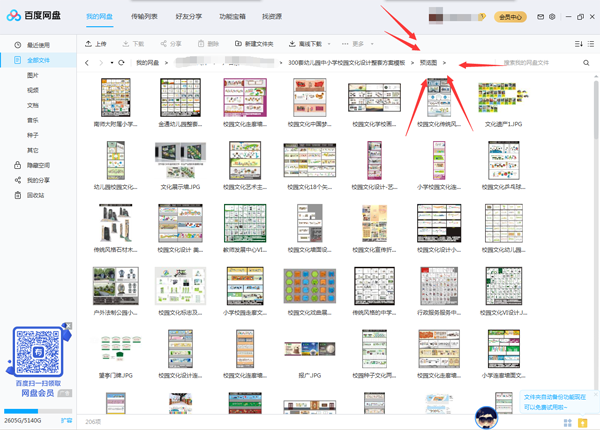Viewport: 600px width, 430px height.
Task: Select the 文化遗产1.JPG thumbnail
Action: tap(504, 98)
